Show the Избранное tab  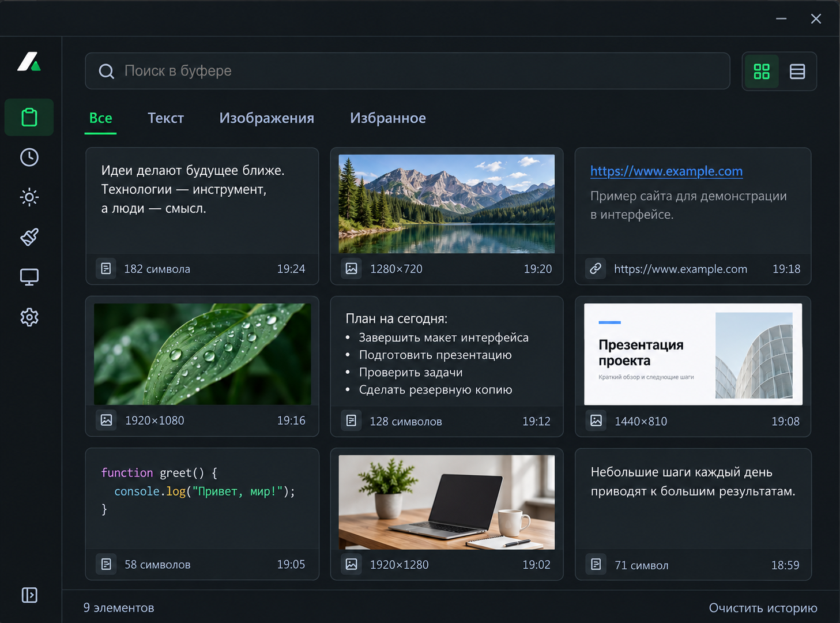[388, 118]
